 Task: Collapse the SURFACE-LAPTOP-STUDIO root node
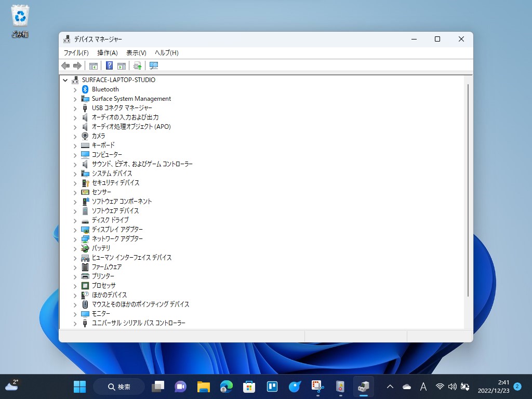65,80
